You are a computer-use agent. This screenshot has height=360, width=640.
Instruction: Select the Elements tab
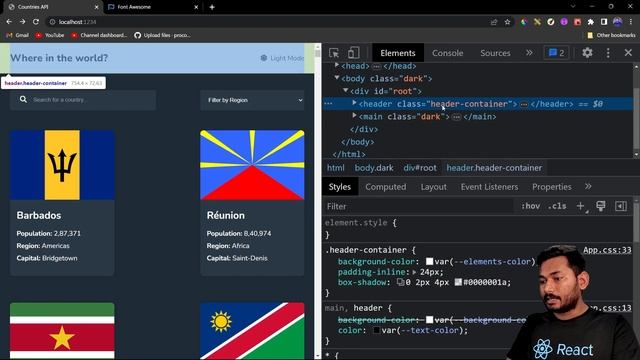[398, 53]
